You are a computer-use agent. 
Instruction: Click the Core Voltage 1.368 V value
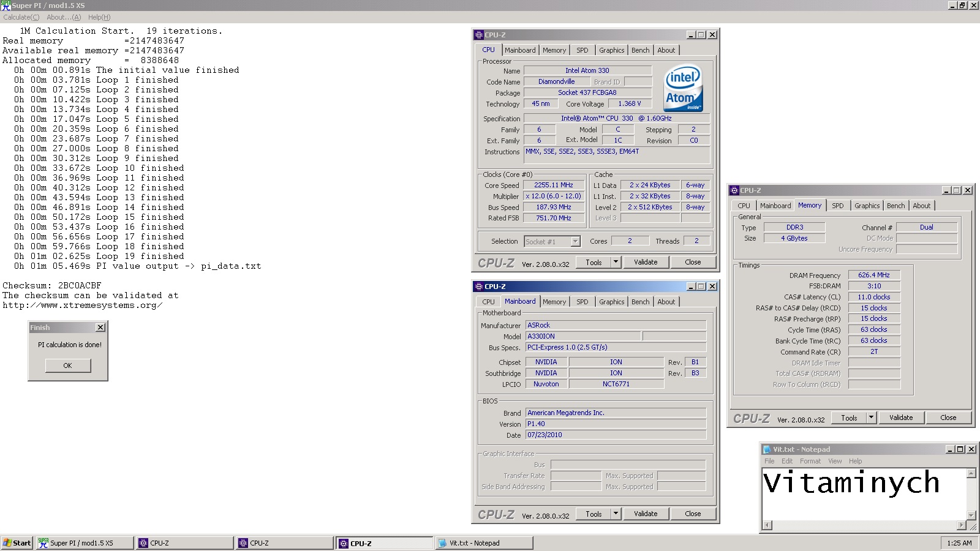pyautogui.click(x=629, y=103)
